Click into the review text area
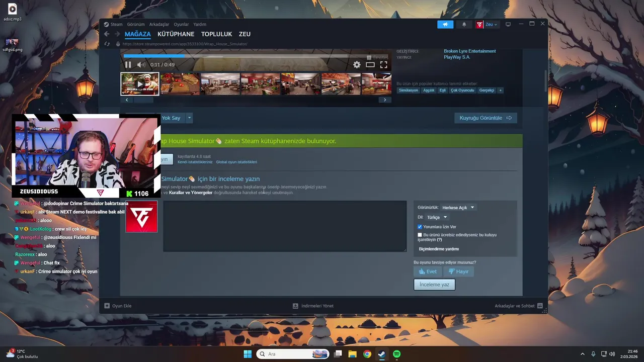The height and width of the screenshot is (362, 644). pyautogui.click(x=285, y=226)
